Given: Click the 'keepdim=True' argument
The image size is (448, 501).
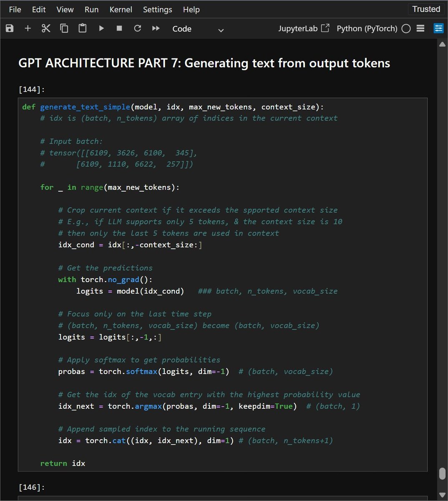Looking at the screenshot, I should (266, 406).
